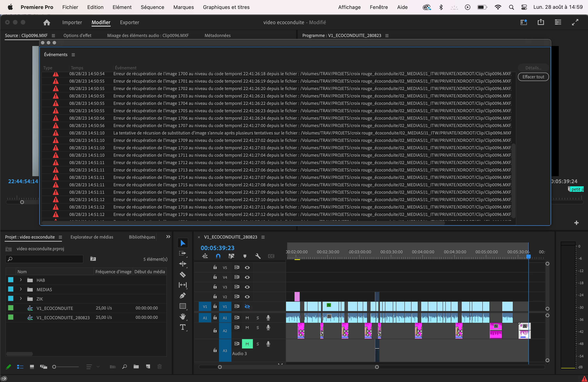Click the Ripple Edit tool
Image resolution: width=588 pixels, height=382 pixels.
(x=183, y=264)
